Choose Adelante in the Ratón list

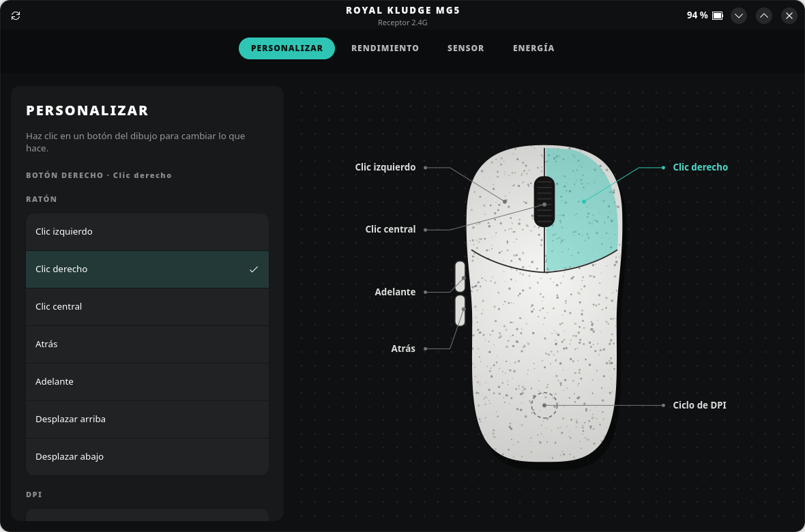147,381
